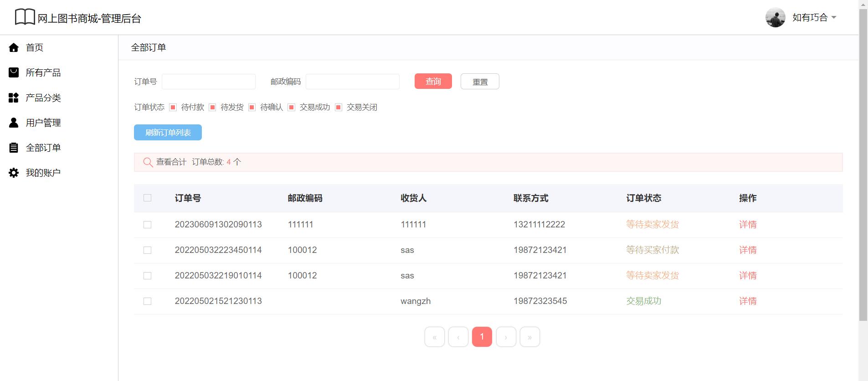The image size is (868, 381).
Task: Click the gear icon beside 我的账户
Action: (x=14, y=173)
